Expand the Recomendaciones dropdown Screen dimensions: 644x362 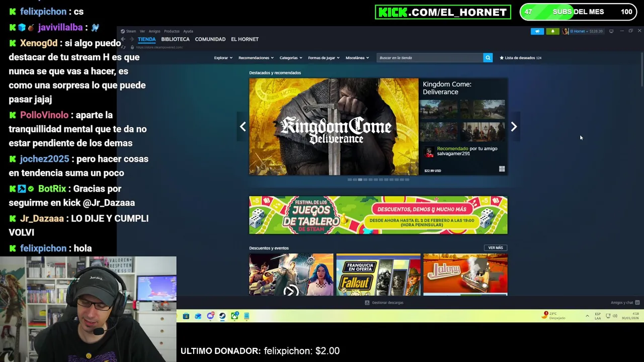(256, 58)
